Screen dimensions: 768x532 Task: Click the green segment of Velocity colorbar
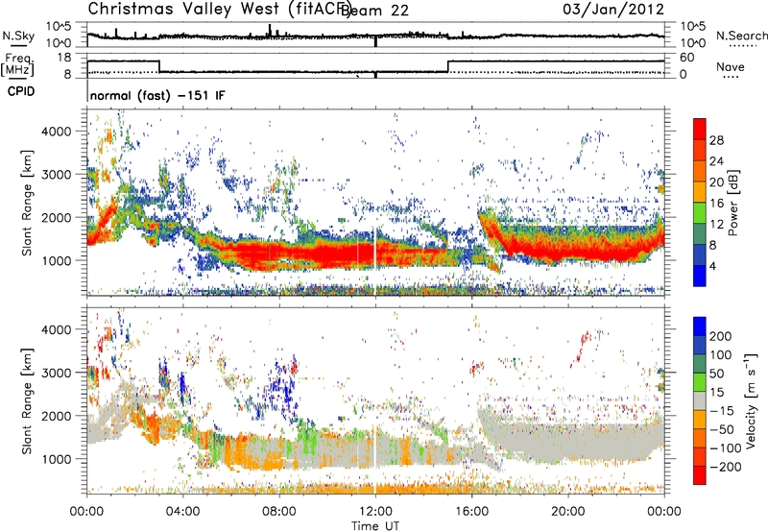click(x=700, y=382)
